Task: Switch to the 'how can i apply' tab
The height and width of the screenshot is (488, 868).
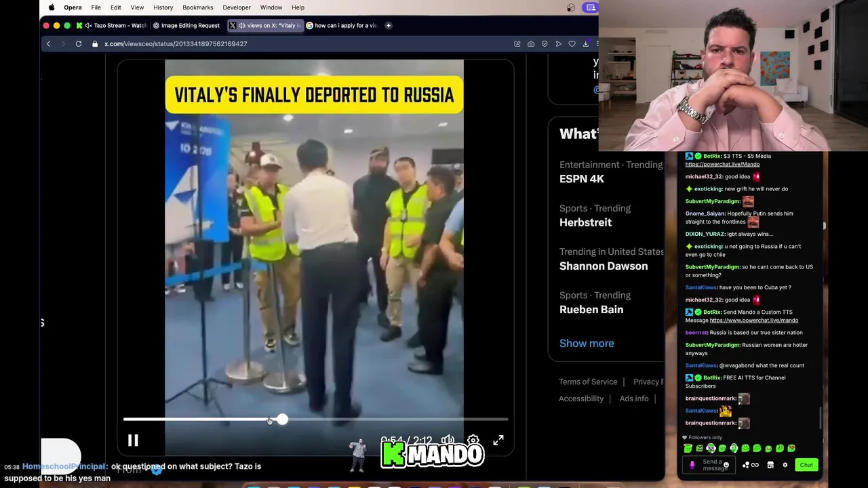Action: [341, 25]
